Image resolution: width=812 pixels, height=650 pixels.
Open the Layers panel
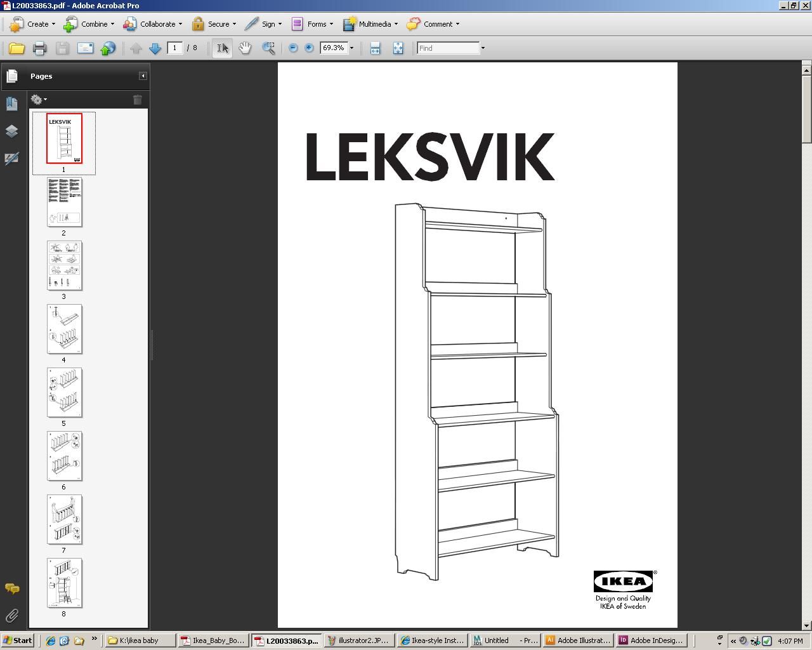[x=12, y=131]
